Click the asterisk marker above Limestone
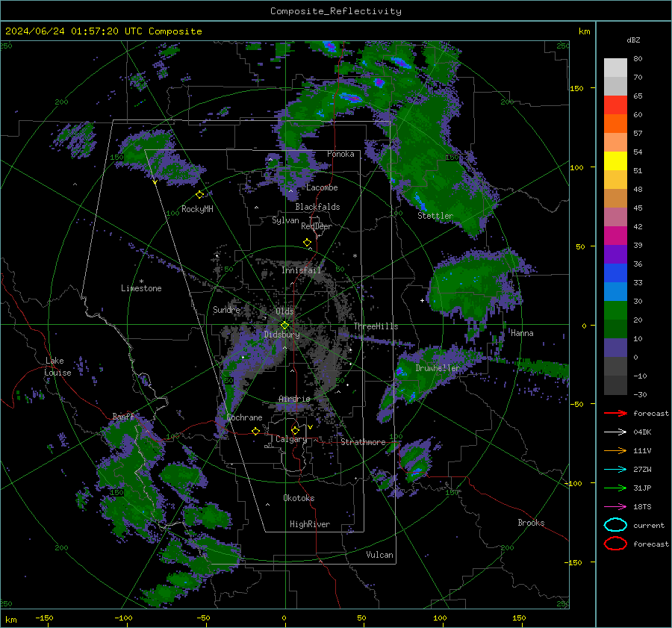The height and width of the screenshot is (628, 672). pos(141,282)
